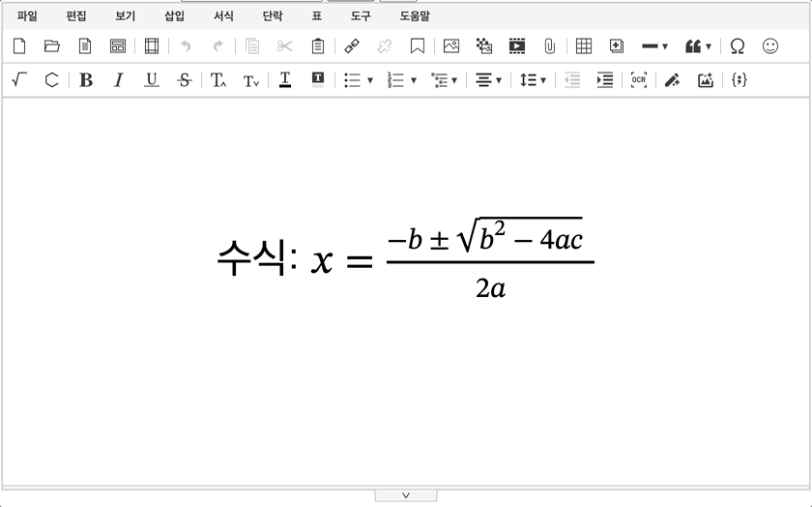Screen dimensions: 812x507
Task: Enable strikethrough formatting
Action: pos(184,80)
